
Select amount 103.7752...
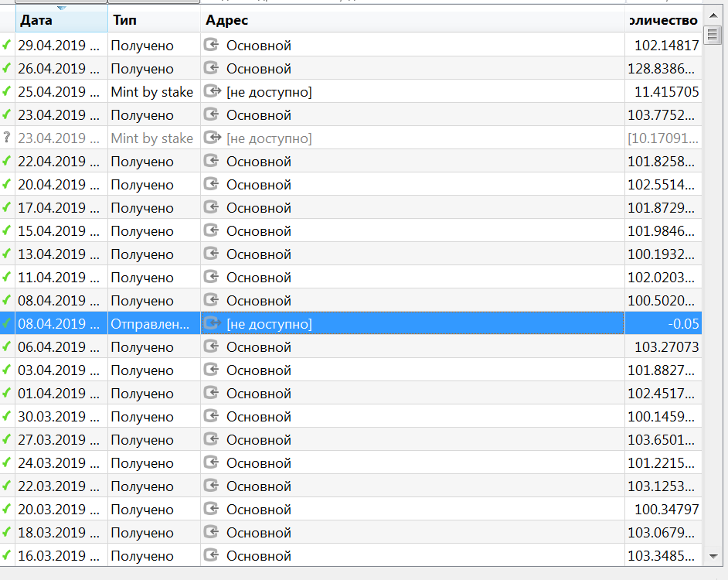[661, 115]
